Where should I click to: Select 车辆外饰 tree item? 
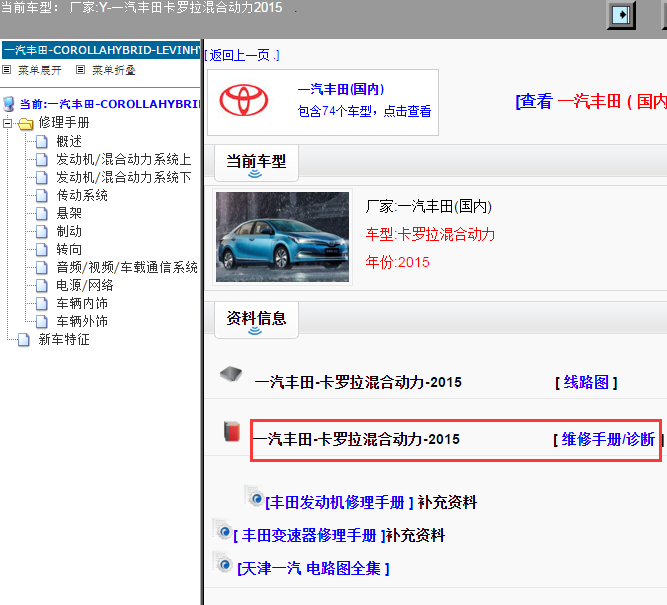click(82, 322)
